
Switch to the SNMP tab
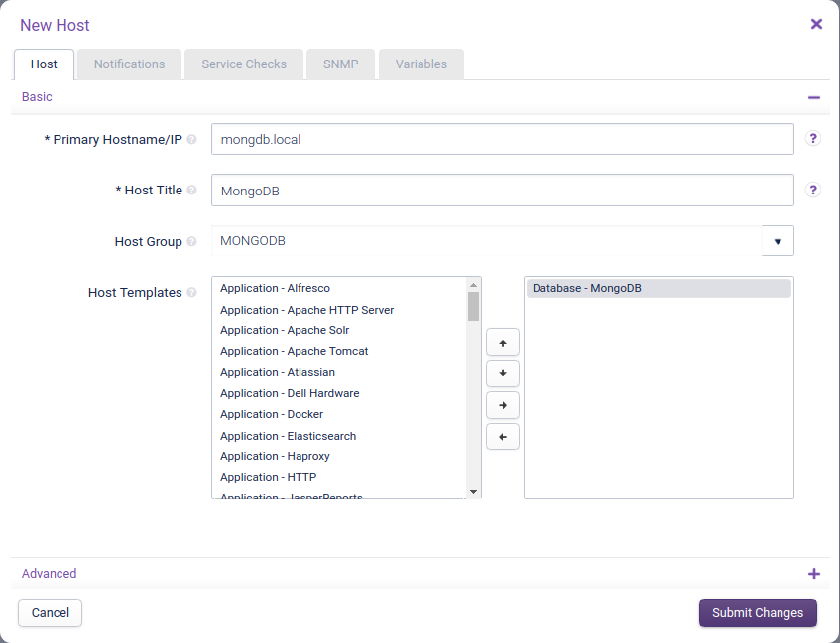point(340,64)
